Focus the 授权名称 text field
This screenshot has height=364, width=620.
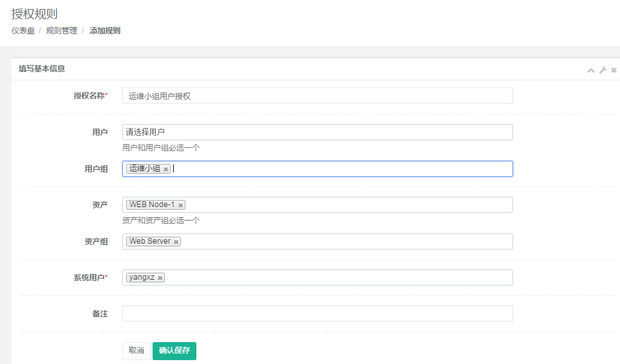point(317,96)
